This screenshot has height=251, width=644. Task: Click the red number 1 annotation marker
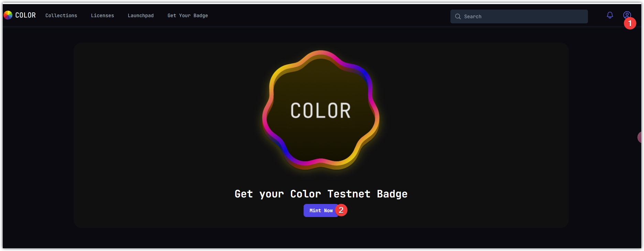click(630, 23)
